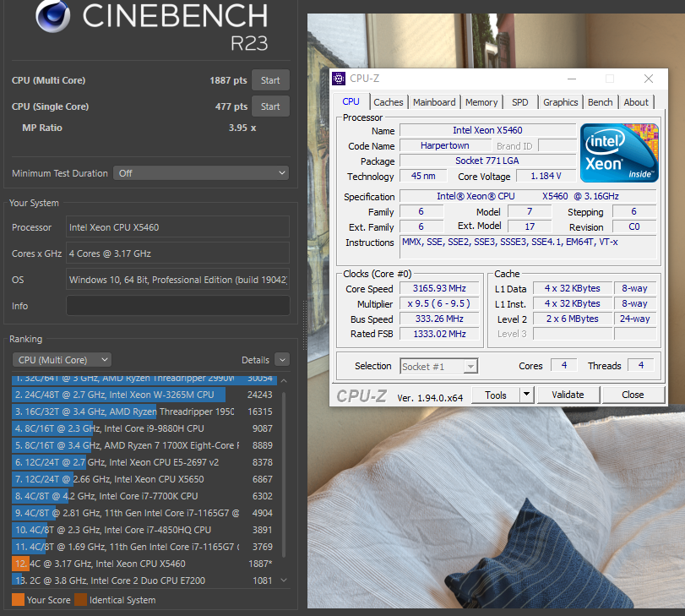The height and width of the screenshot is (616, 685).
Task: Close the CPU-Z window with X
Action: pyautogui.click(x=649, y=79)
